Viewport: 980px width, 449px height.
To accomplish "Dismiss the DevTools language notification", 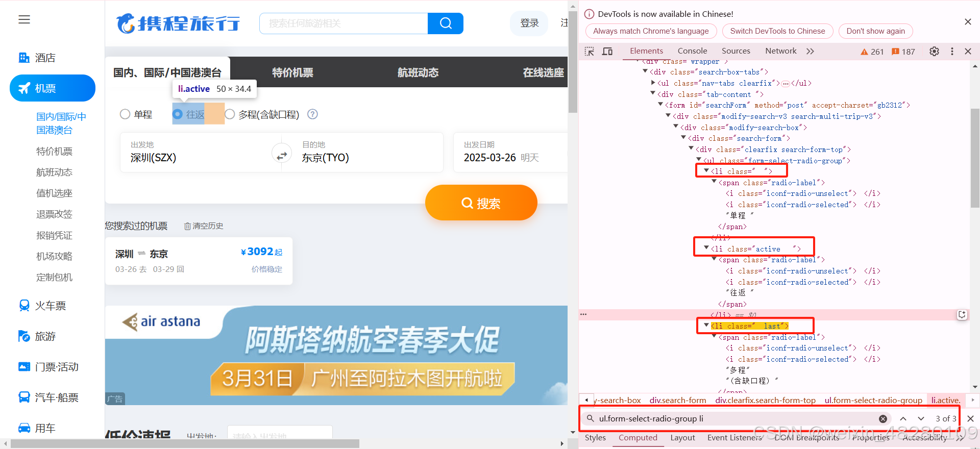I will [x=968, y=21].
